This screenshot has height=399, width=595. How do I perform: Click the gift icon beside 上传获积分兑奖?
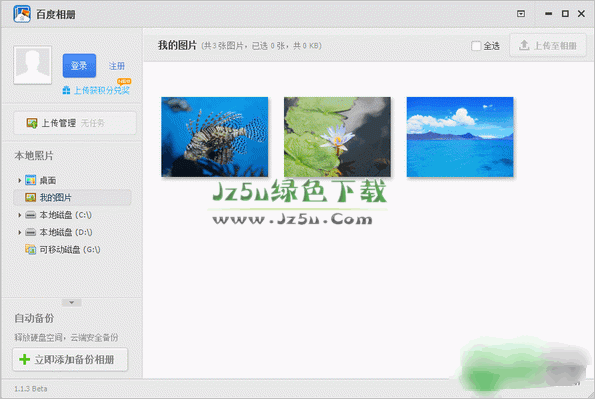pyautogui.click(x=66, y=90)
